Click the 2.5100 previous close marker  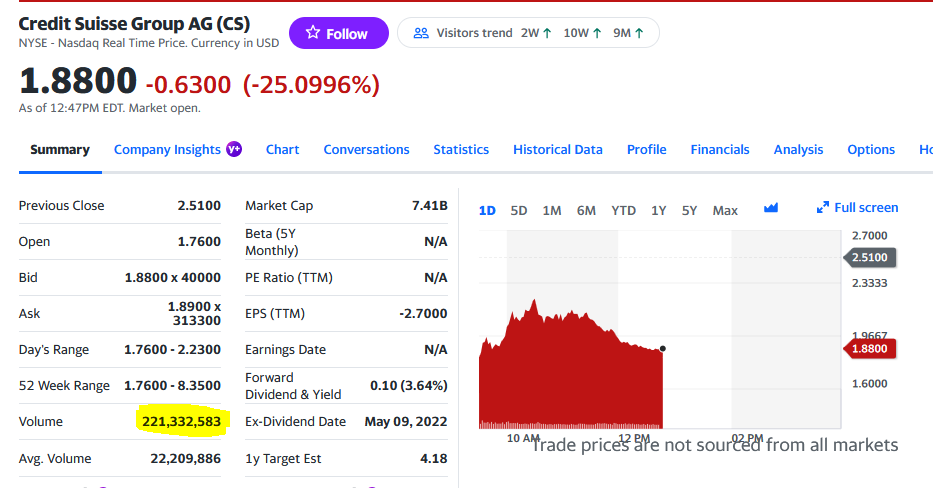(x=869, y=258)
